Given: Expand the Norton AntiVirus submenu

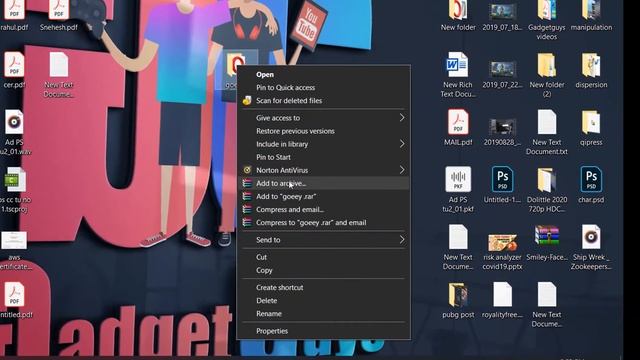Looking at the screenshot, I should 324,170.
